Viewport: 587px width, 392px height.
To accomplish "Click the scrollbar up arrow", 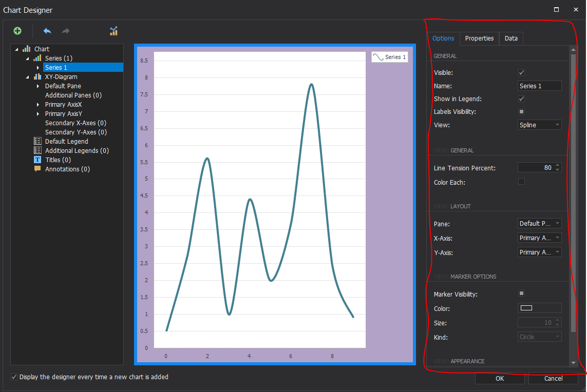I will [x=573, y=49].
